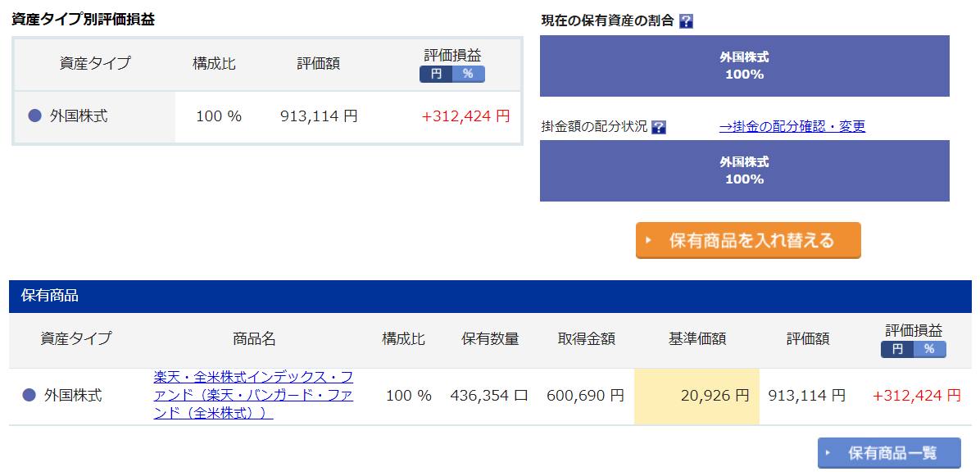The width and height of the screenshot is (980, 476).
Task: Click 外国株式 bar under 現在の保有資産の割合
Action: click(744, 66)
